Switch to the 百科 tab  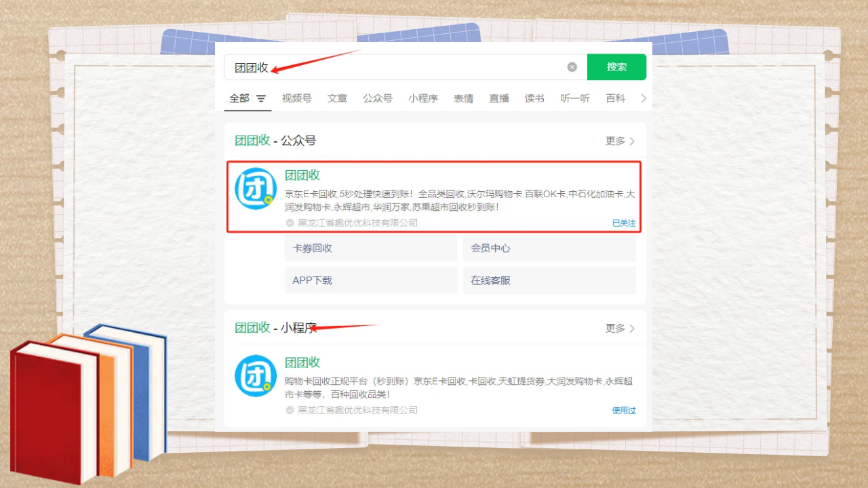616,98
